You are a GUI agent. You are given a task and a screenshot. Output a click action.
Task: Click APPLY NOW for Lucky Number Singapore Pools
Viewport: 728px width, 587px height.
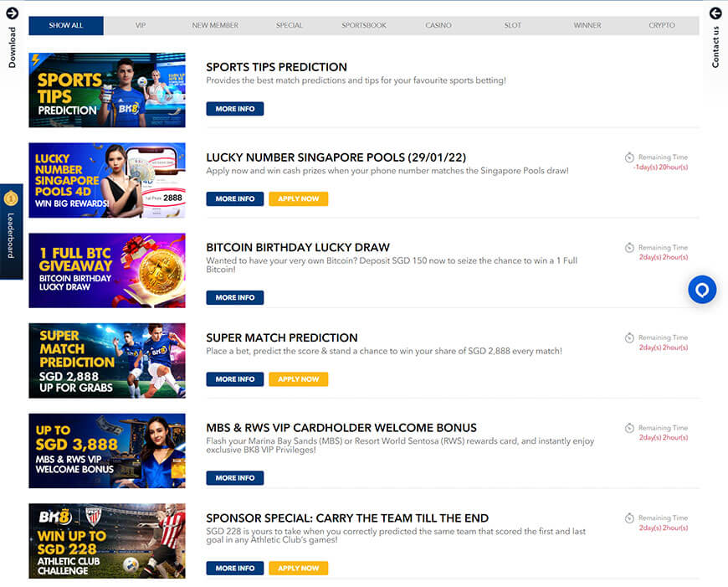point(299,199)
